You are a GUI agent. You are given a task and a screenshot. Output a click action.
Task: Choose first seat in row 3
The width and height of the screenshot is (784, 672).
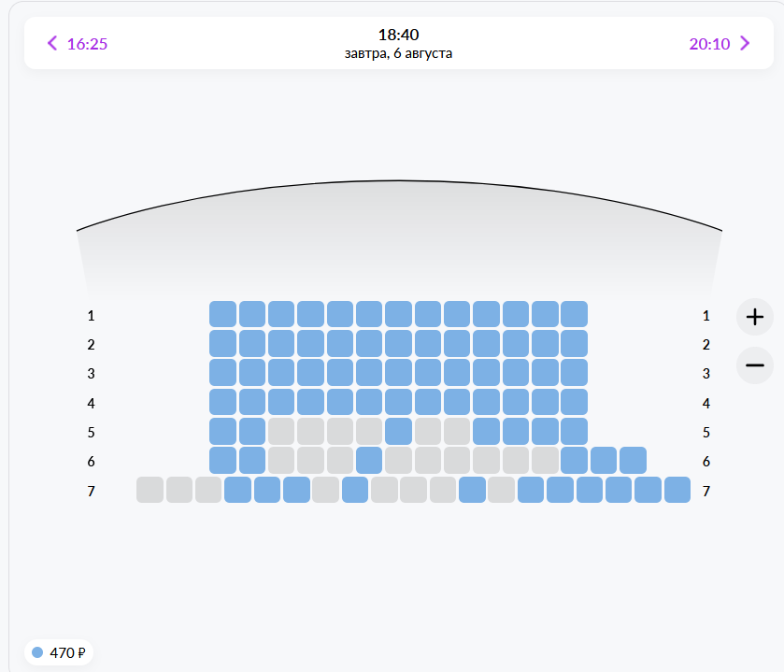[222, 373]
